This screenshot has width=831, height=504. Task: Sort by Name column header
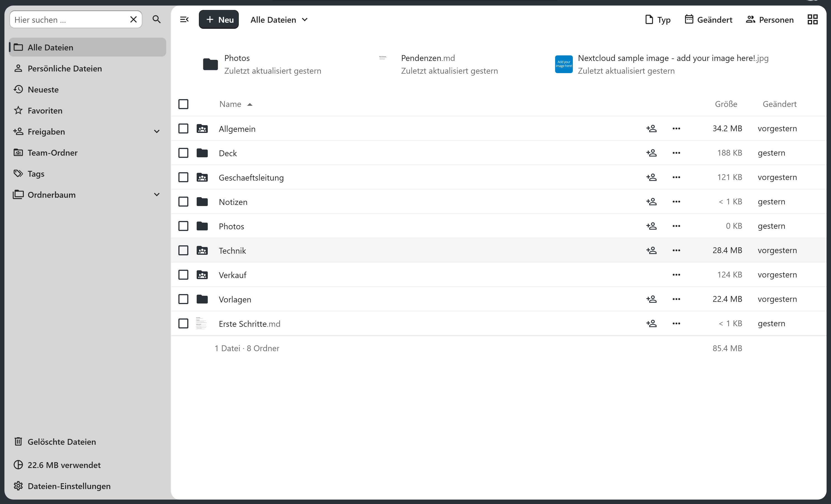(235, 104)
